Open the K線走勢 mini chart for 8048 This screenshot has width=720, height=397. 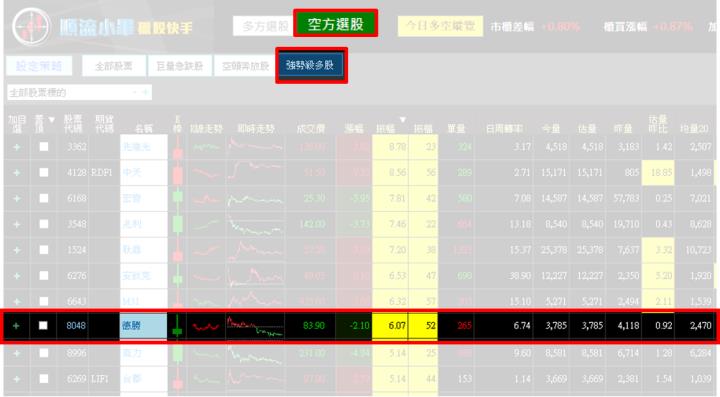coord(206,326)
